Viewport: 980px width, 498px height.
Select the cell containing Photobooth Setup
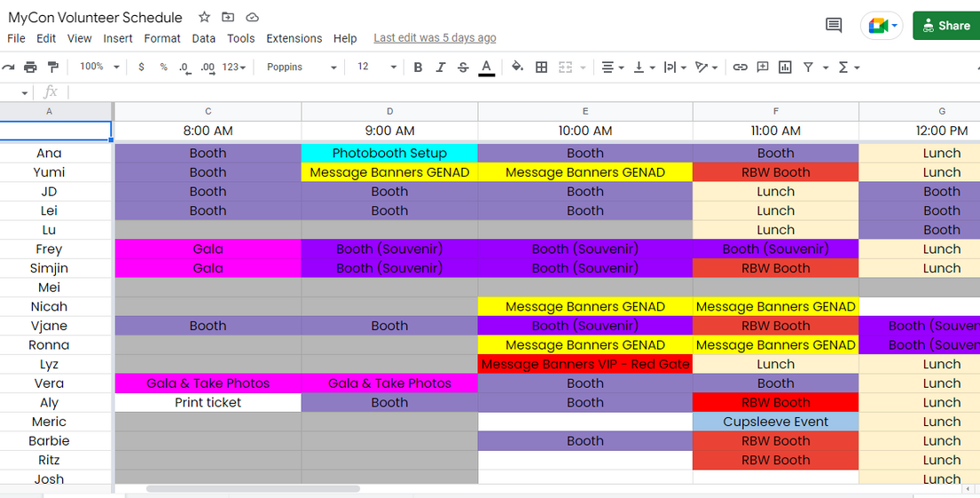[x=389, y=154]
